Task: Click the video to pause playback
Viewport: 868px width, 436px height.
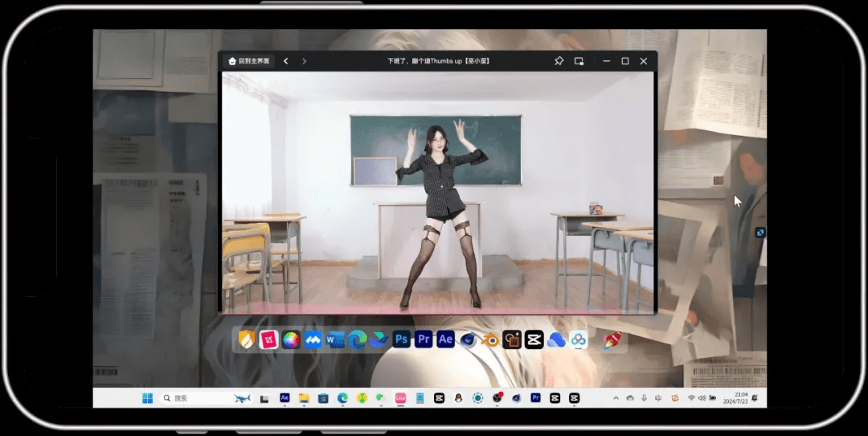Action: (439, 193)
